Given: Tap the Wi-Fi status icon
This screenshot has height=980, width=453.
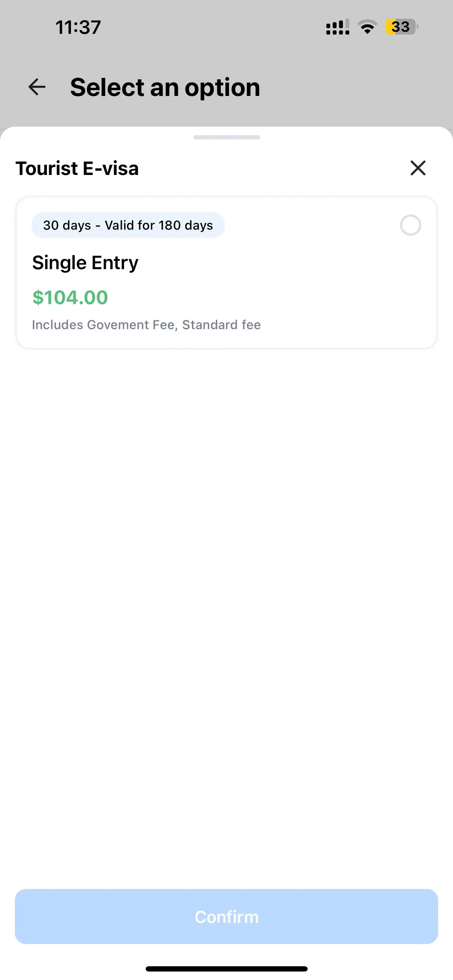Looking at the screenshot, I should 367,27.
